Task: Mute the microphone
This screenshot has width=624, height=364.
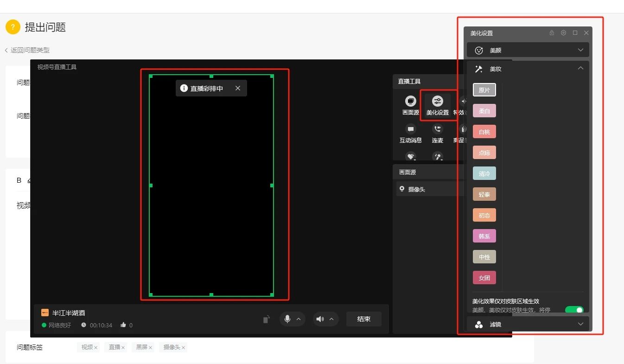Action: point(287,319)
